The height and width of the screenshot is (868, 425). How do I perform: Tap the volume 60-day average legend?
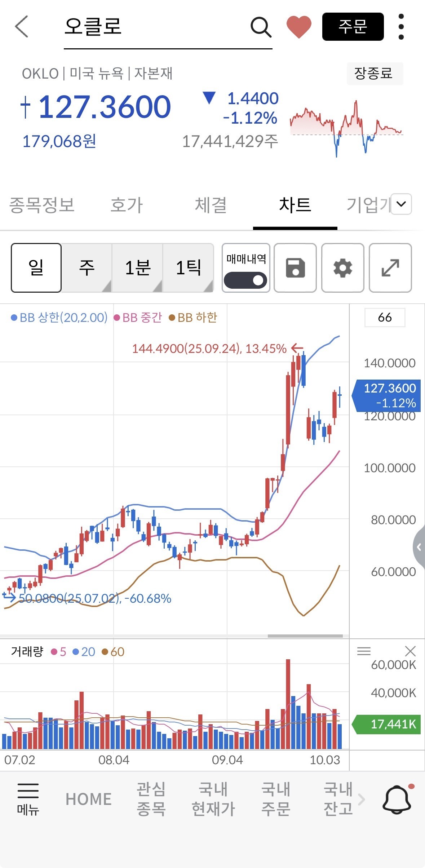113,652
